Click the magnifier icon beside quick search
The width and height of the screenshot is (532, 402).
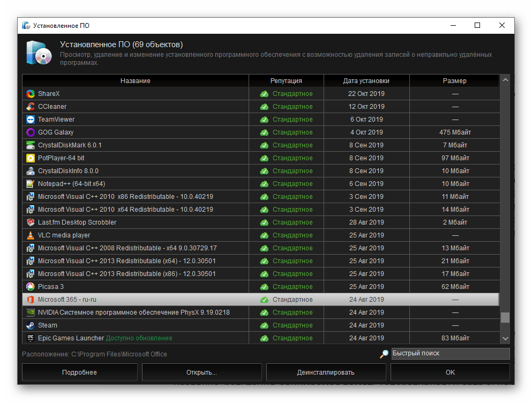point(384,354)
